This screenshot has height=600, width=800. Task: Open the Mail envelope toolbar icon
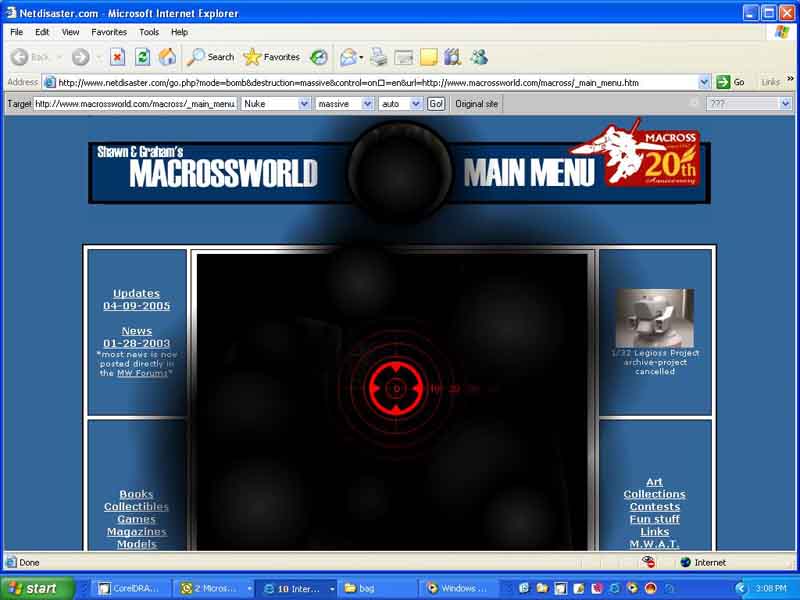click(x=348, y=57)
